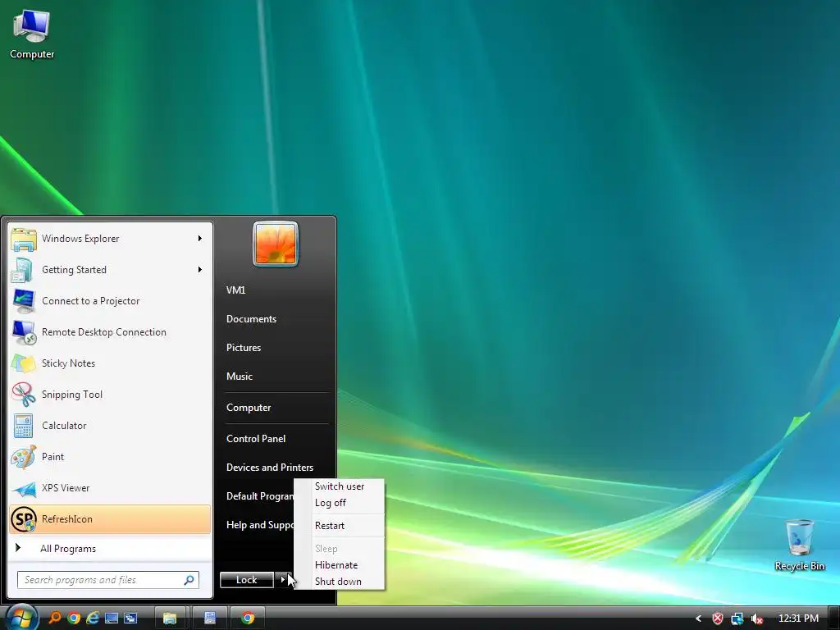Launch the Snipping Tool
Image resolution: width=840 pixels, height=630 pixels.
110,395
